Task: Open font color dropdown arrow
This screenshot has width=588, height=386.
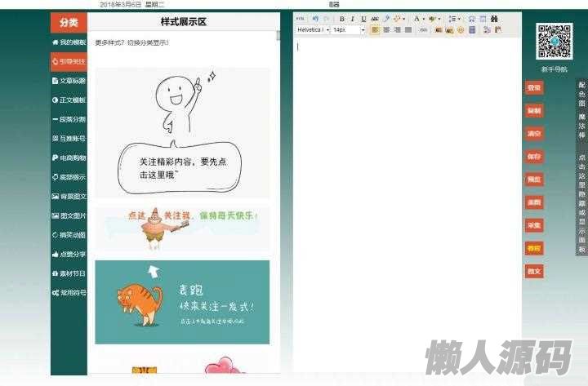Action: tap(423, 19)
